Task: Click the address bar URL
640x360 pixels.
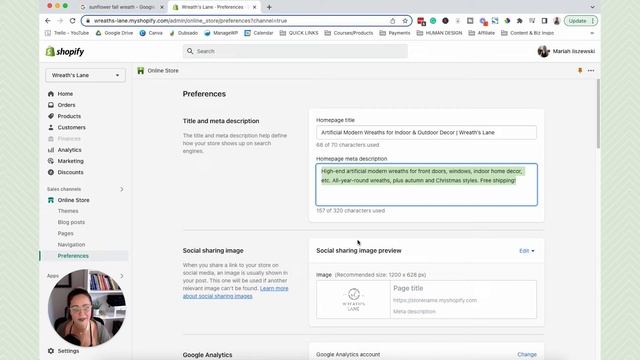Action: click(x=191, y=21)
